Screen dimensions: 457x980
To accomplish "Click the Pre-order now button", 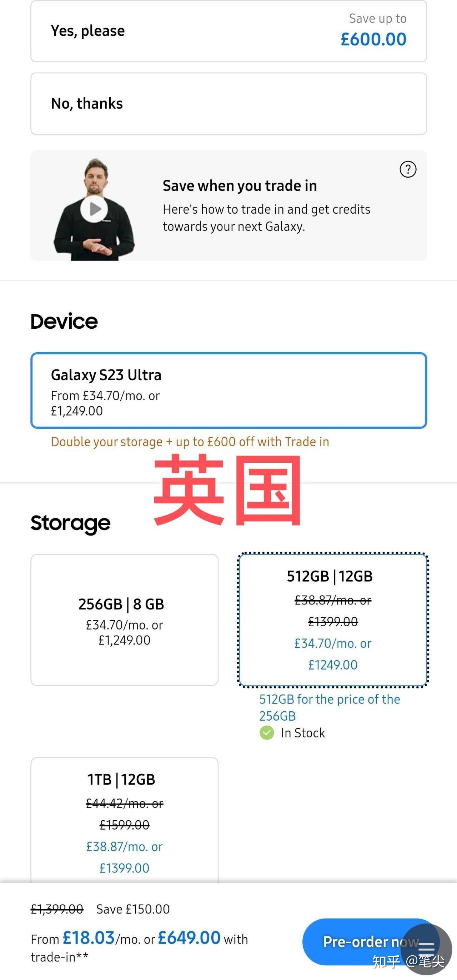I will [371, 942].
